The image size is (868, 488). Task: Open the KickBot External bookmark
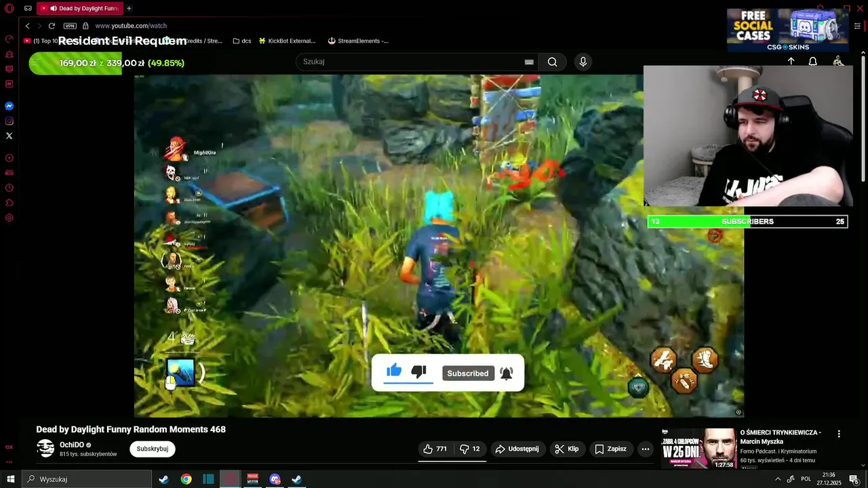(x=287, y=41)
